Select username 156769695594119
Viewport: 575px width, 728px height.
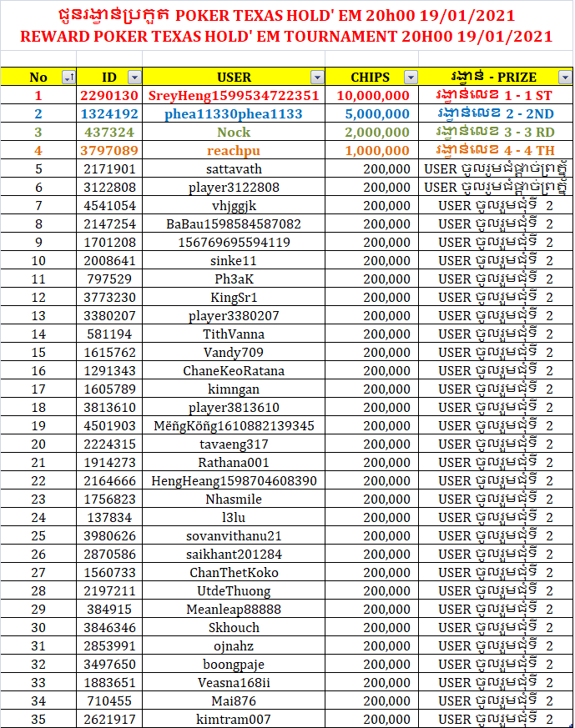[x=234, y=242]
